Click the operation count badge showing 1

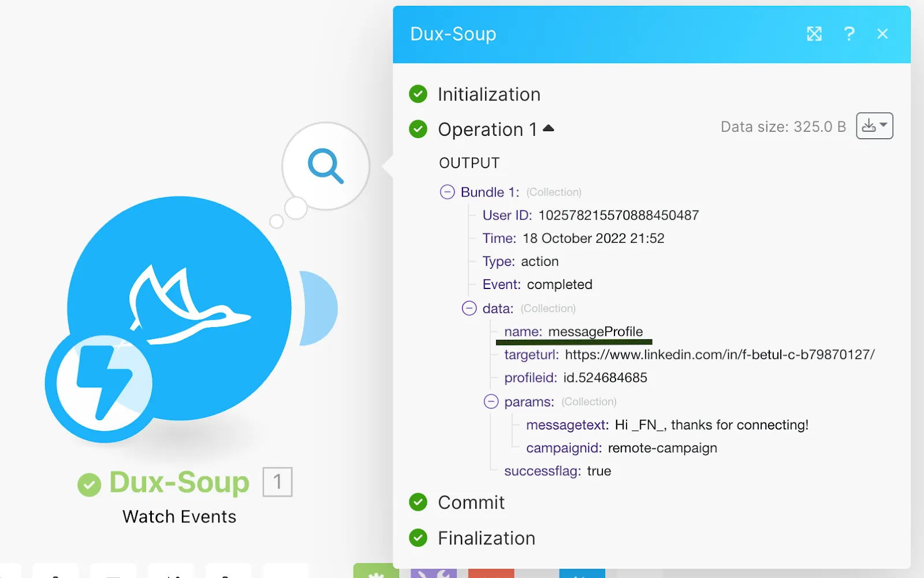click(x=277, y=481)
